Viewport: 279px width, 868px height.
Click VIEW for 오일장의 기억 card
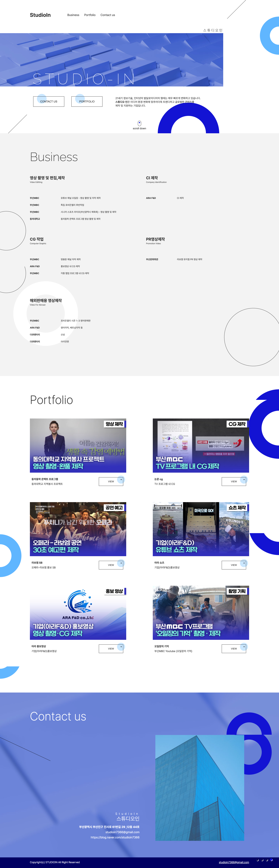234,649
